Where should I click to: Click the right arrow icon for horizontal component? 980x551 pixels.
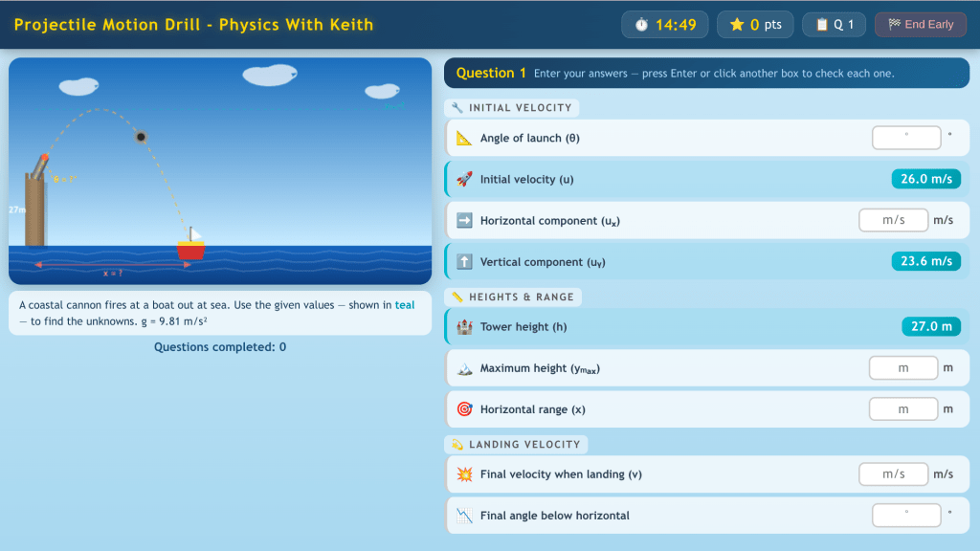(x=464, y=221)
